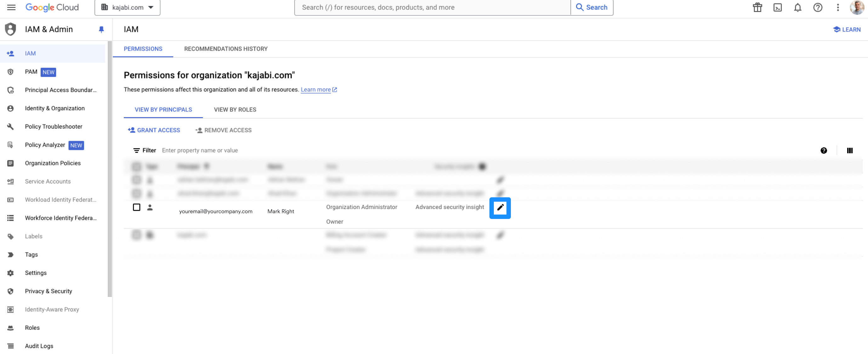
Task: Open Principal Access Boundary item
Action: [x=53, y=90]
